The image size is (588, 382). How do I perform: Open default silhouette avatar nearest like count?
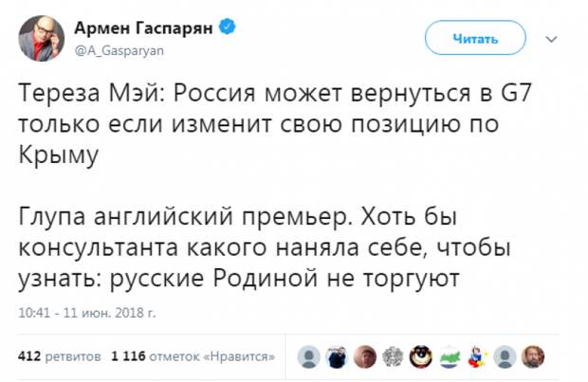coord(309,357)
